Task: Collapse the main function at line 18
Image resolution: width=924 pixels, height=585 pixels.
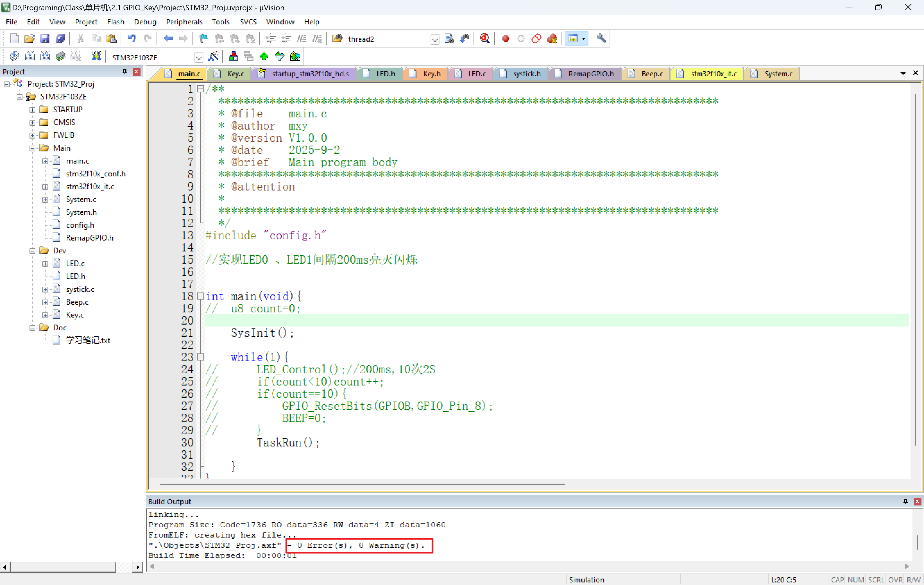Action: 200,296
